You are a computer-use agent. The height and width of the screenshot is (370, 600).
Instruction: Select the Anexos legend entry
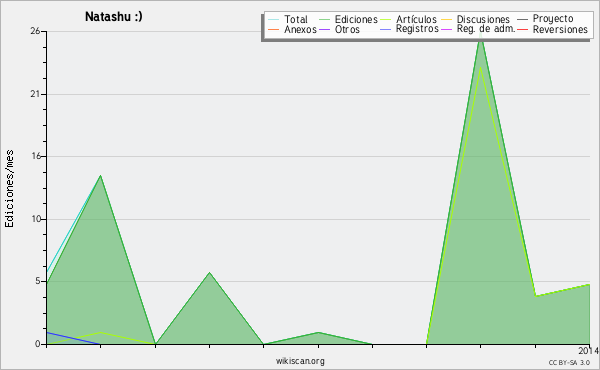coord(300,29)
